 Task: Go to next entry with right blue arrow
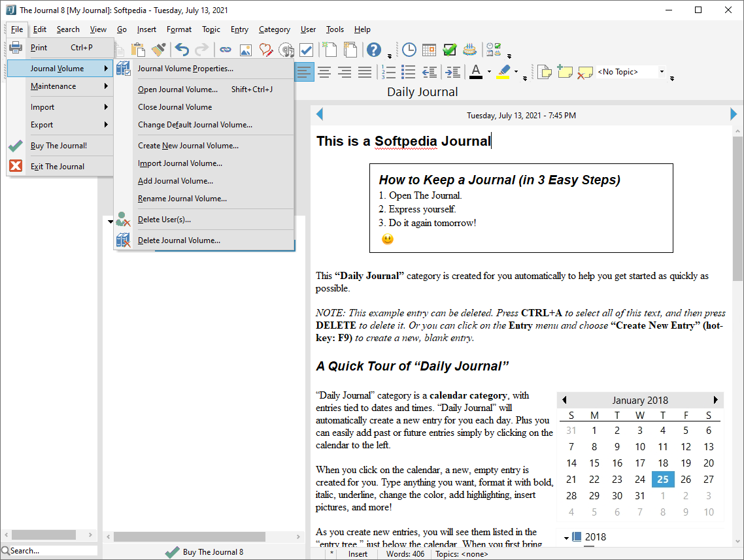(734, 114)
